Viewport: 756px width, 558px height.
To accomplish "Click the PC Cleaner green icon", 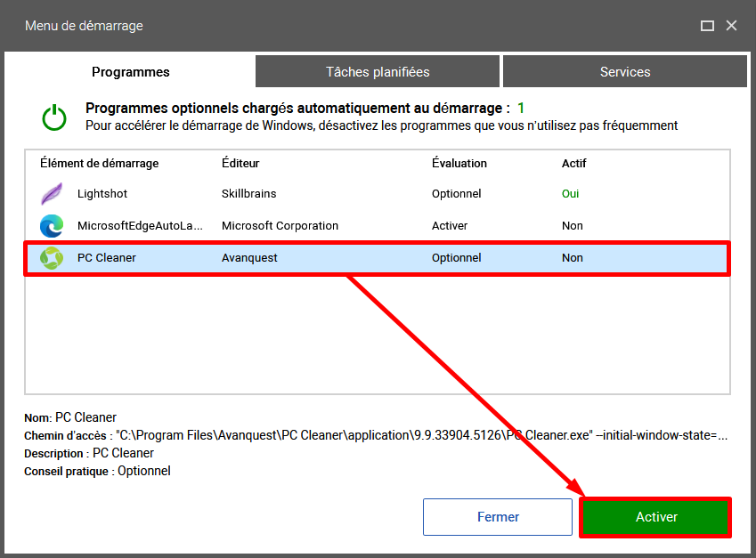I will coord(52,258).
